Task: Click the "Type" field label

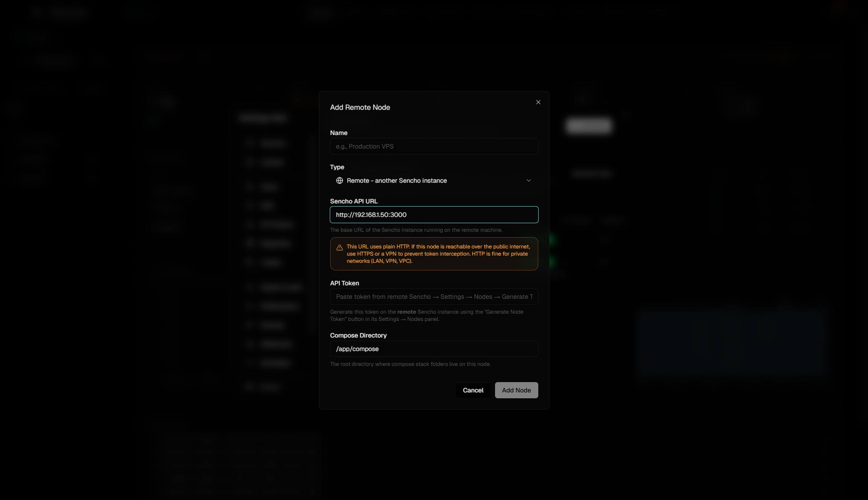Action: pyautogui.click(x=337, y=167)
